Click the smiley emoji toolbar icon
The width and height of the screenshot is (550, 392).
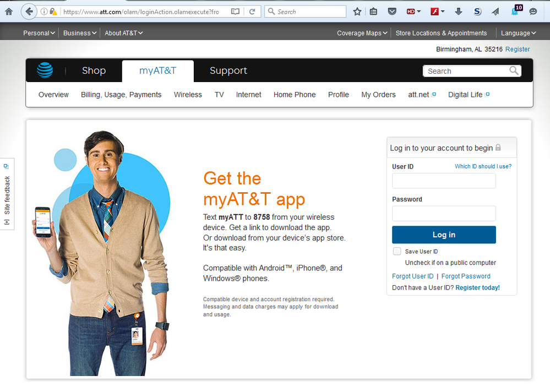tap(533, 12)
